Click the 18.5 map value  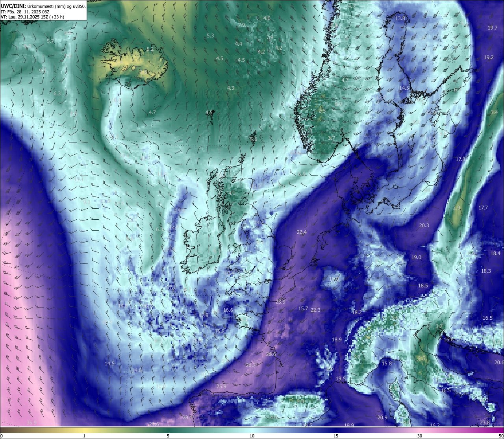(423, 285)
